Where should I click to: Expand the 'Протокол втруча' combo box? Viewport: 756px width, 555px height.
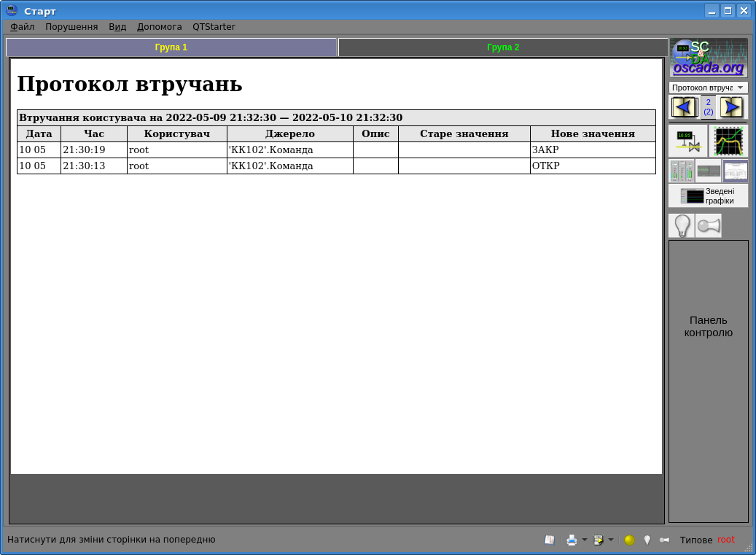(708, 88)
